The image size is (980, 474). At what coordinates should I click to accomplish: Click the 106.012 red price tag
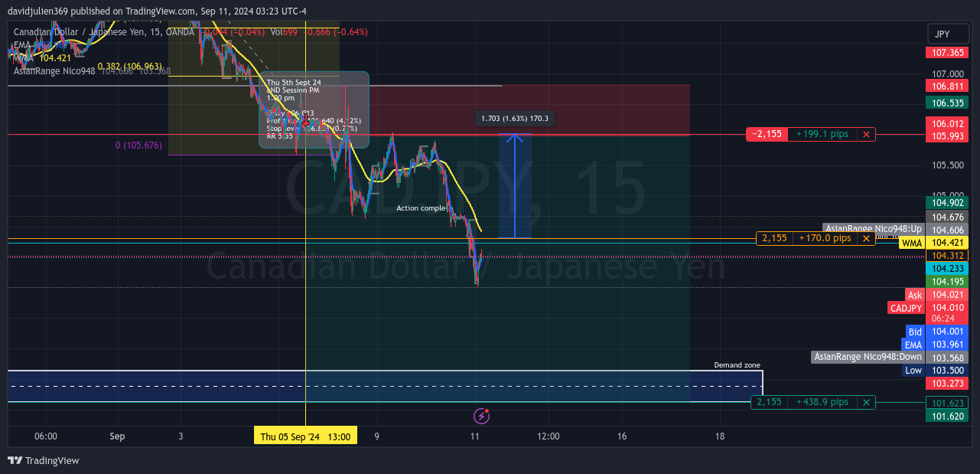point(947,124)
